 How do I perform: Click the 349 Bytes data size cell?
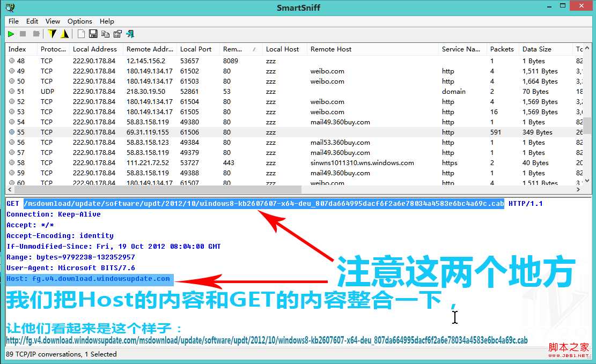[537, 132]
